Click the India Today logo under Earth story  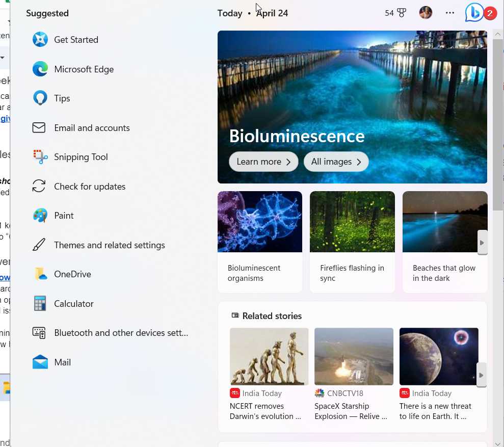tap(404, 393)
